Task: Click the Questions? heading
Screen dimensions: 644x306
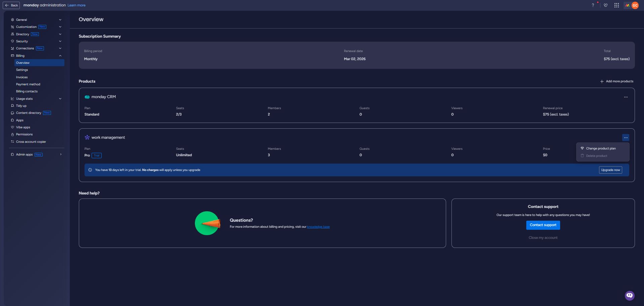Action: [241, 220]
